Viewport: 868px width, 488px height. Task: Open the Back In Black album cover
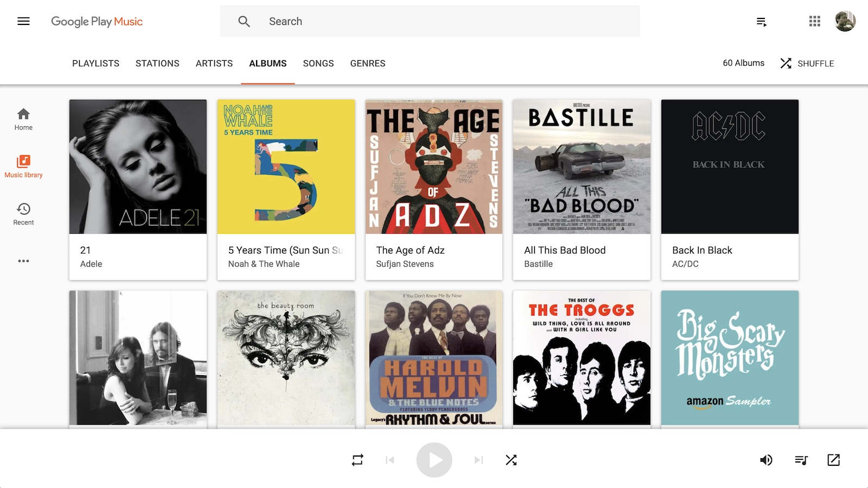coord(730,166)
